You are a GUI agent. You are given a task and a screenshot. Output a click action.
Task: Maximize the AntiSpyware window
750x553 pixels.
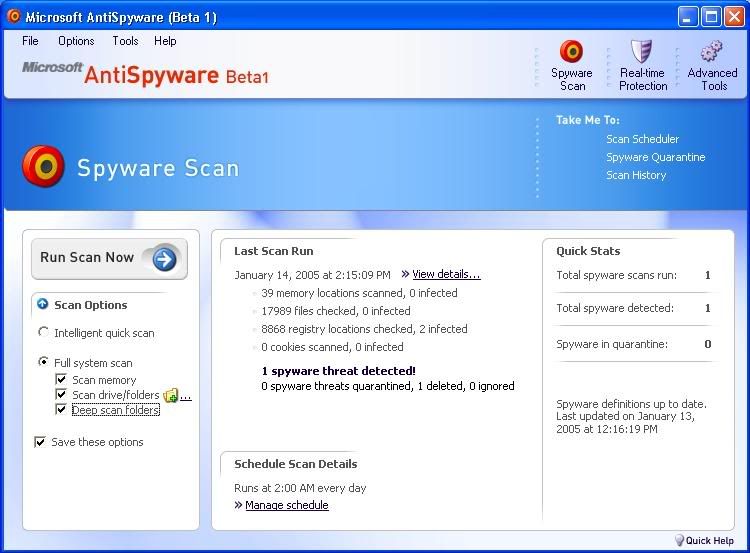(x=711, y=17)
